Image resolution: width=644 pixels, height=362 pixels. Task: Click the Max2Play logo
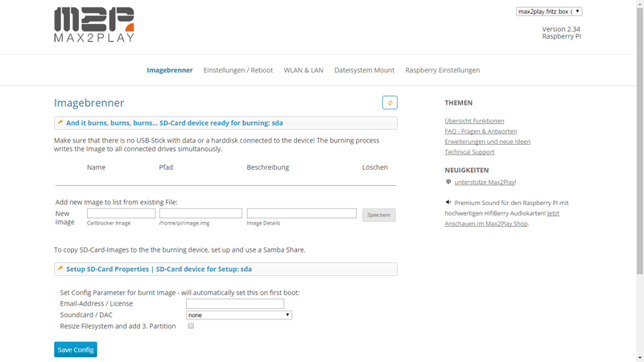[94, 25]
